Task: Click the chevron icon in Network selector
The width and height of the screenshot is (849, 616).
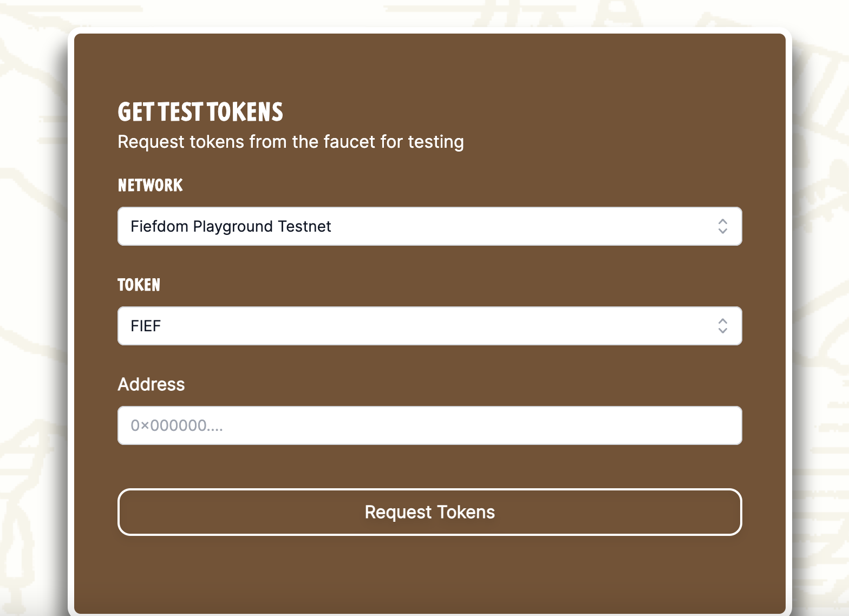Action: pyautogui.click(x=722, y=226)
